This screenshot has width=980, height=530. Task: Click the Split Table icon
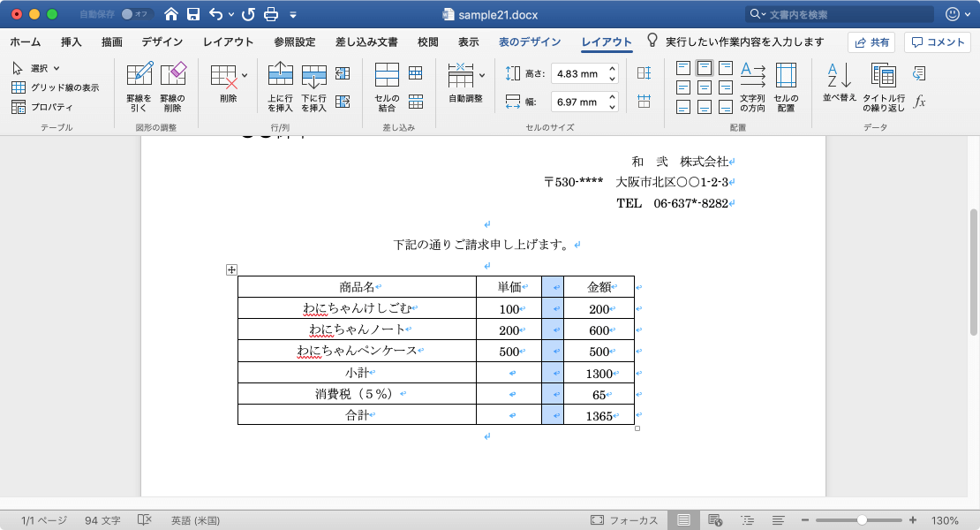[416, 102]
